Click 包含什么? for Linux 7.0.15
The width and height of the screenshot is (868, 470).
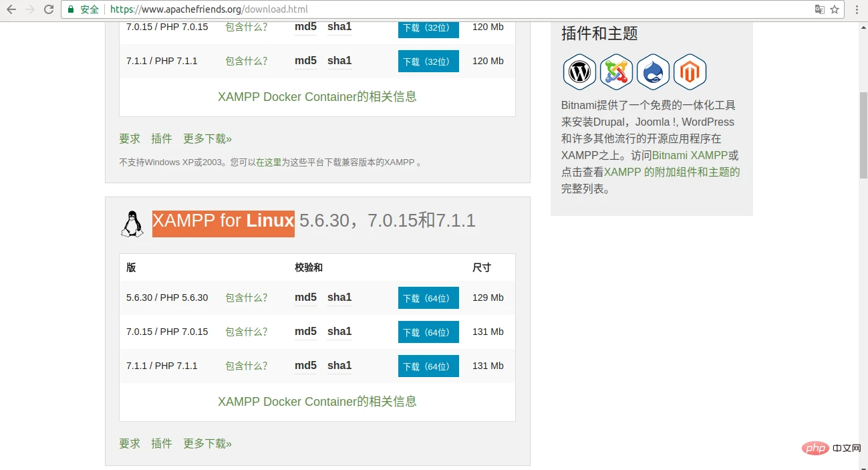pos(247,332)
